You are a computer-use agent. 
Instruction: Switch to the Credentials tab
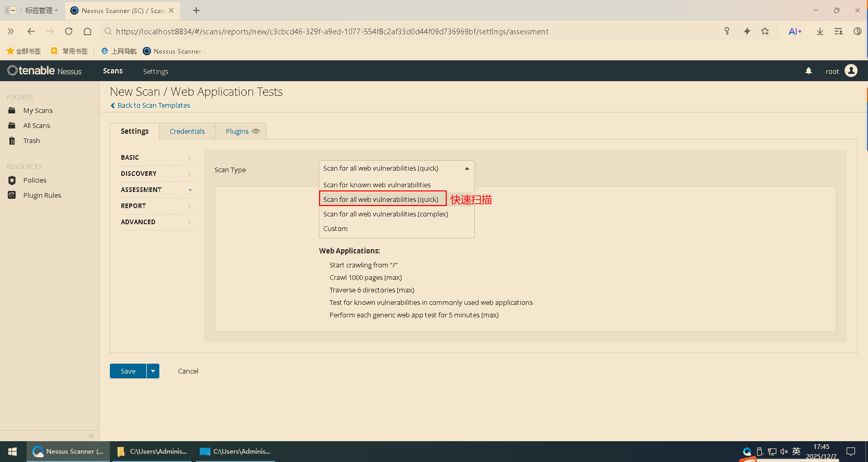(x=187, y=132)
